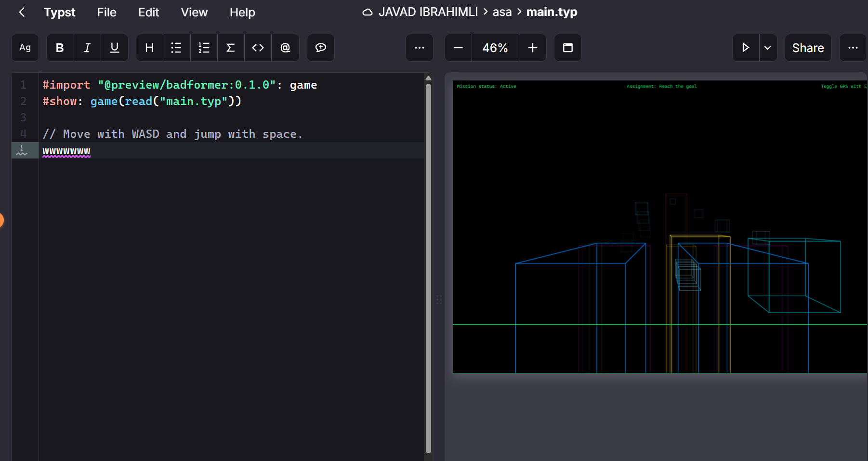Image resolution: width=868 pixels, height=461 pixels.
Task: Insert a numbered list
Action: pyautogui.click(x=204, y=48)
